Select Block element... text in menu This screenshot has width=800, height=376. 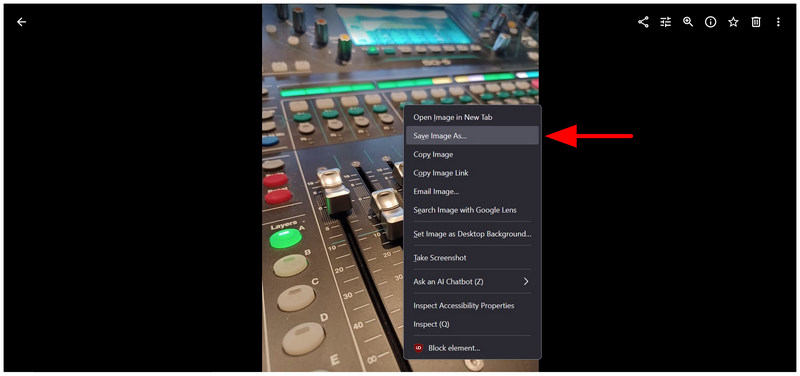pos(454,348)
